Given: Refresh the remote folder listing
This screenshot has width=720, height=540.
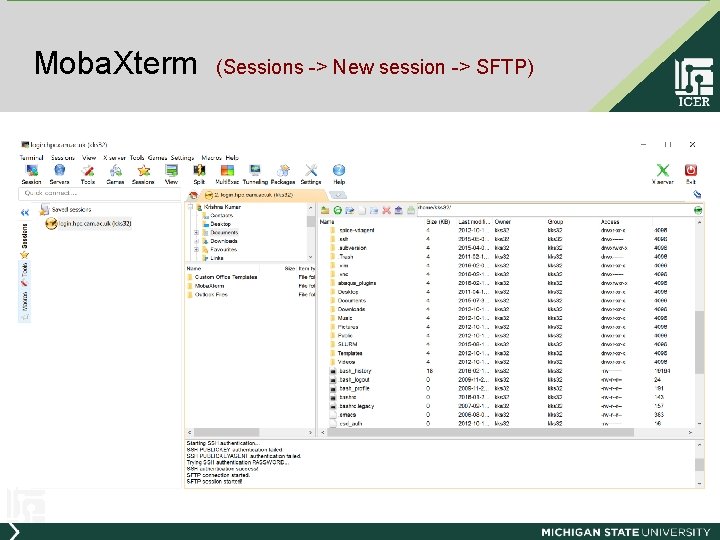Looking at the screenshot, I should (338, 210).
